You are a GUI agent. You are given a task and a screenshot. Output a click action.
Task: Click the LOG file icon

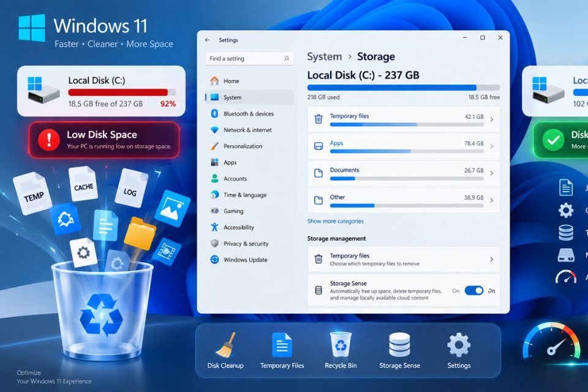tap(131, 188)
